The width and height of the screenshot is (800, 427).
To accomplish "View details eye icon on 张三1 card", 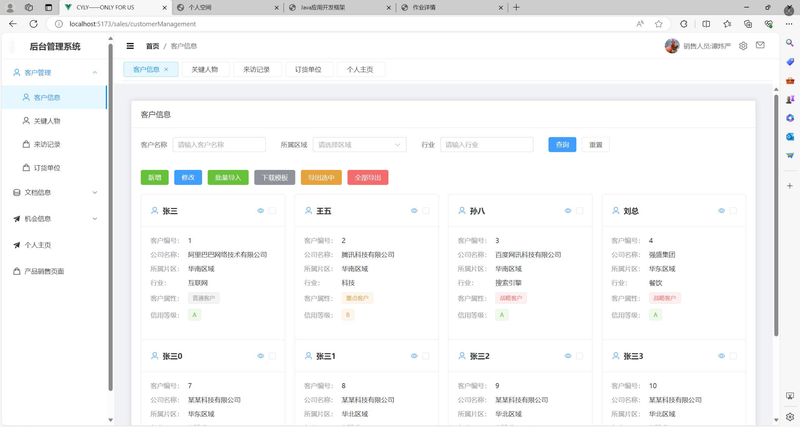I will click(x=414, y=356).
